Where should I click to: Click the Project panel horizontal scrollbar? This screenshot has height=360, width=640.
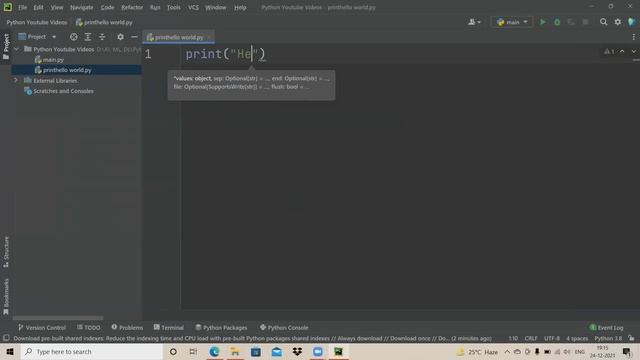(58, 318)
